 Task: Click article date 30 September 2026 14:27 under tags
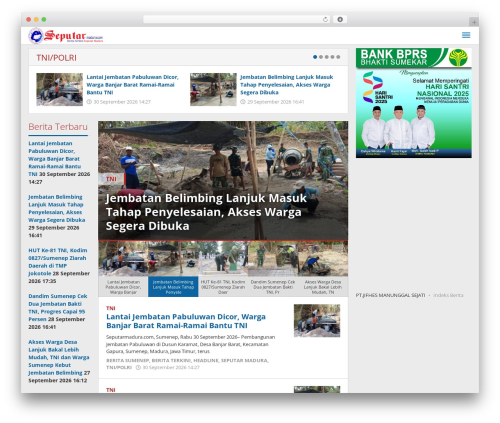171,367
